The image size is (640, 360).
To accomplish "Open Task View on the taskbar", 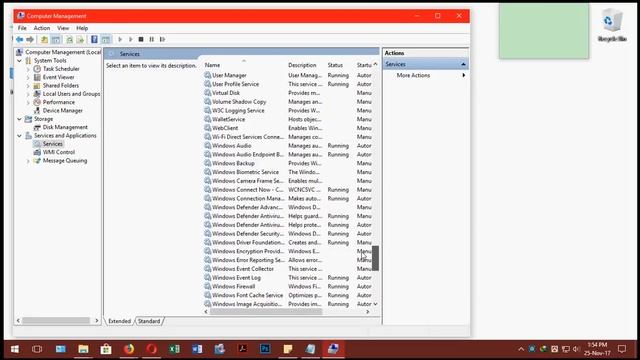I will click(x=37, y=349).
